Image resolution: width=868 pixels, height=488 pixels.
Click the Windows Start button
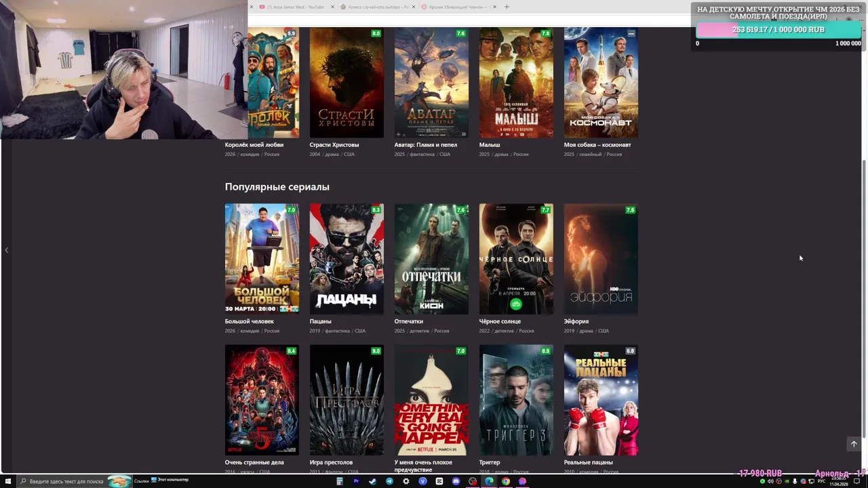pos(7,481)
